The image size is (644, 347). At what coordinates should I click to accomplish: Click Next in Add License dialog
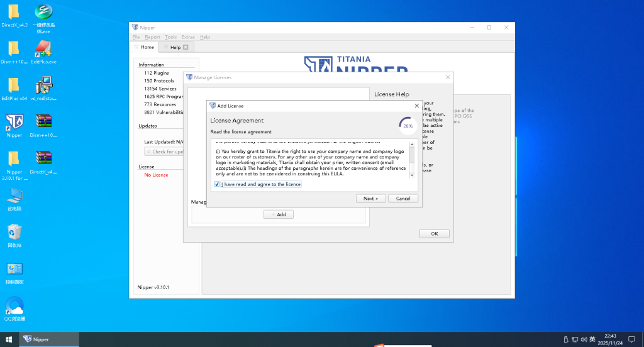pyautogui.click(x=370, y=198)
